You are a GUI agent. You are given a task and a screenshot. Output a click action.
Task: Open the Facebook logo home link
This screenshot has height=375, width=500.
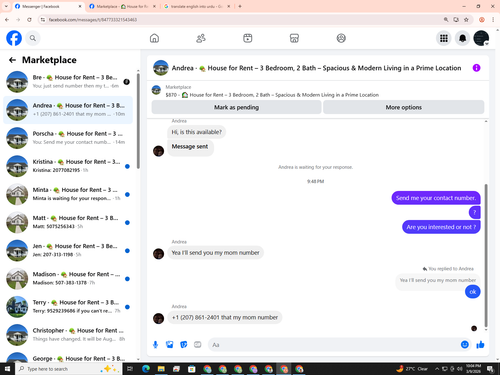(x=14, y=38)
